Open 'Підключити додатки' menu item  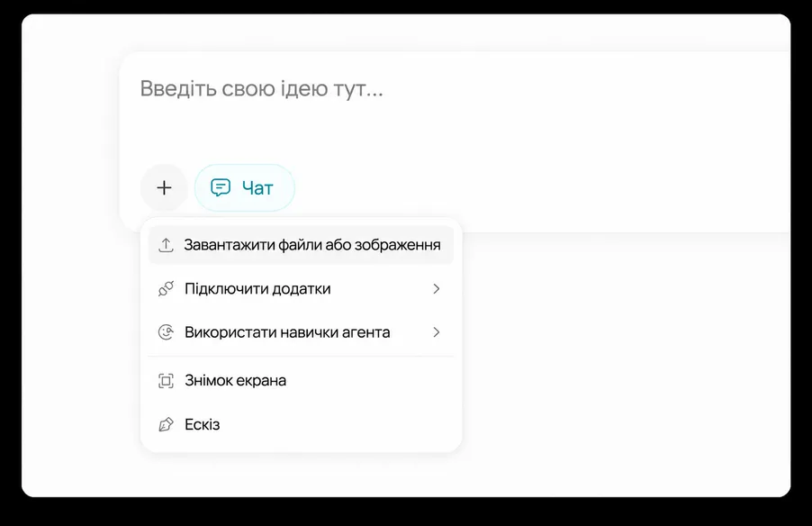[301, 288]
